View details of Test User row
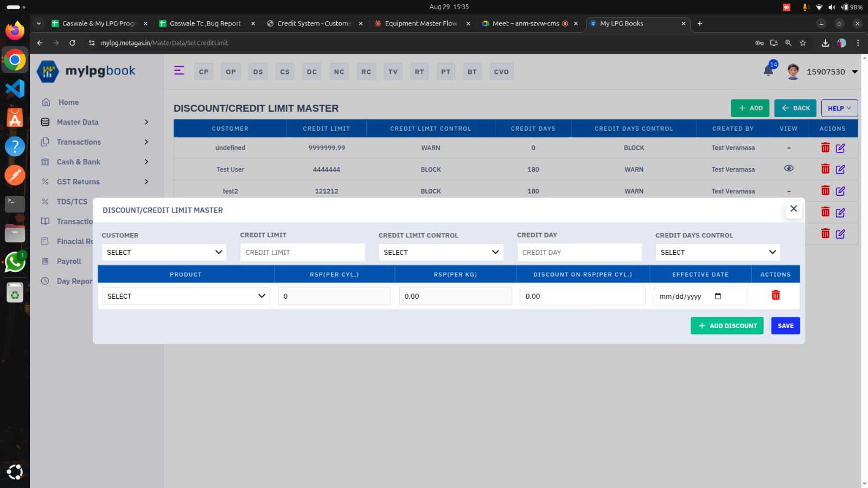The height and width of the screenshot is (488, 868). tap(789, 169)
